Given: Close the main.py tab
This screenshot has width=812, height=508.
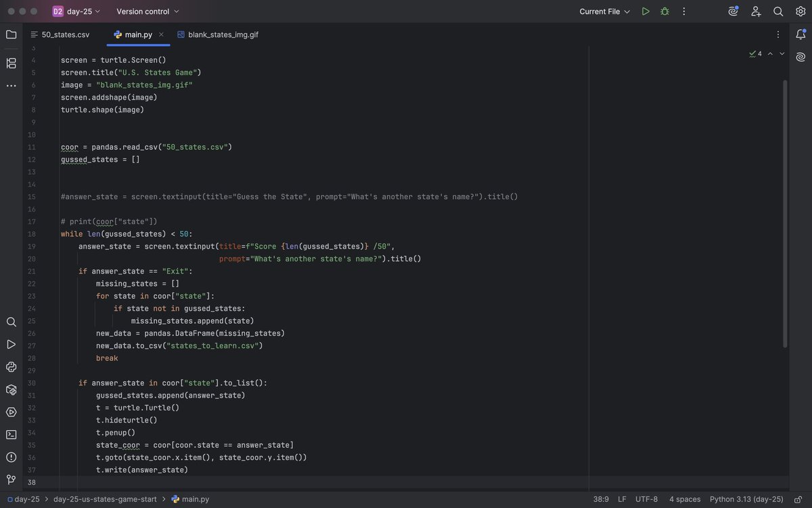Looking at the screenshot, I should point(161,35).
